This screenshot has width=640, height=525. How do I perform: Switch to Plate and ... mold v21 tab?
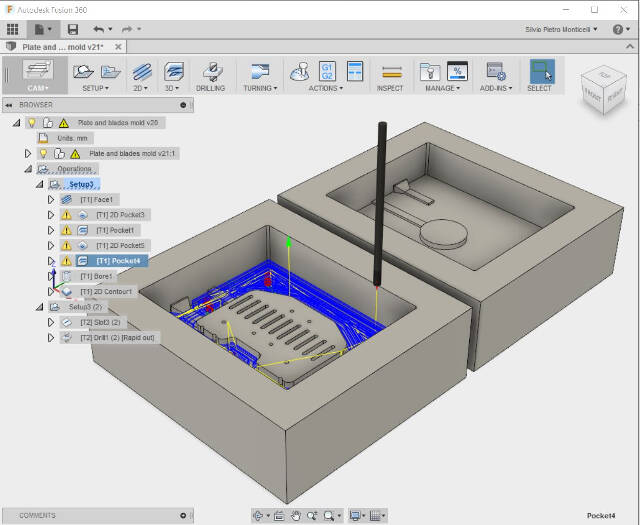coord(63,47)
